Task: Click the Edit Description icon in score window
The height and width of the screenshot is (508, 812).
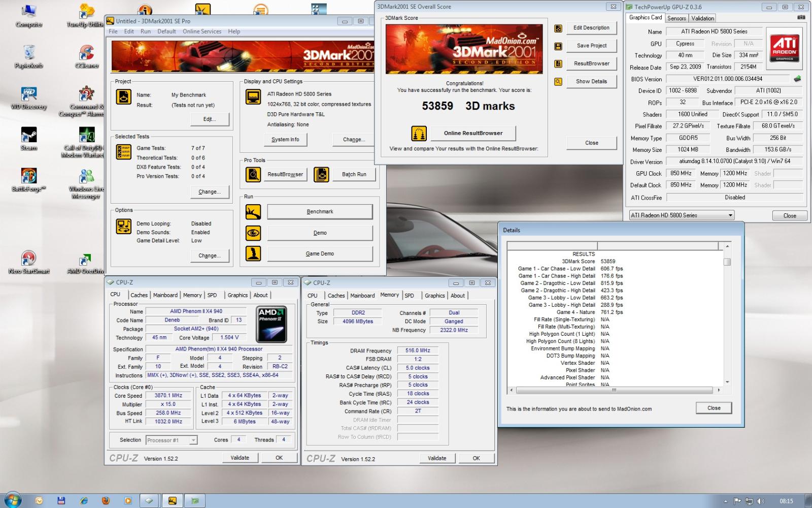Action: point(558,28)
